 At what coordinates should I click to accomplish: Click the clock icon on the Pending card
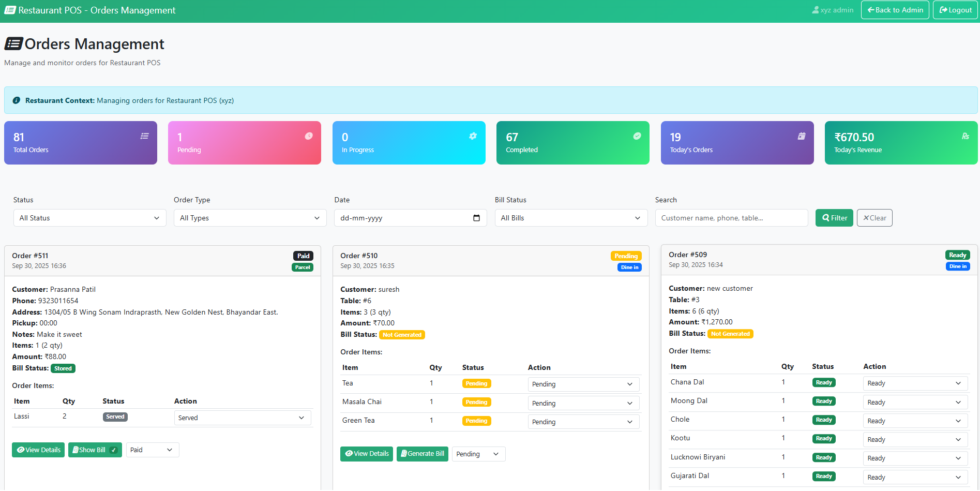(309, 136)
